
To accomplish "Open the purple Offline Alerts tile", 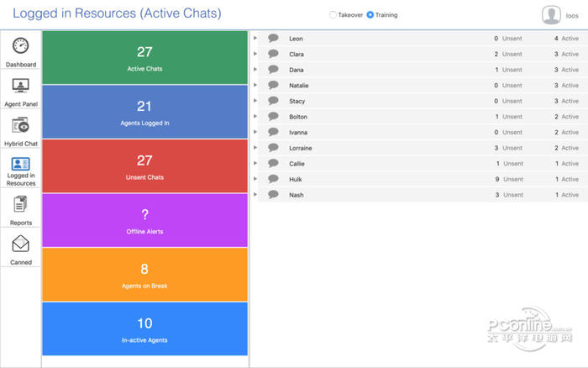I will (144, 220).
